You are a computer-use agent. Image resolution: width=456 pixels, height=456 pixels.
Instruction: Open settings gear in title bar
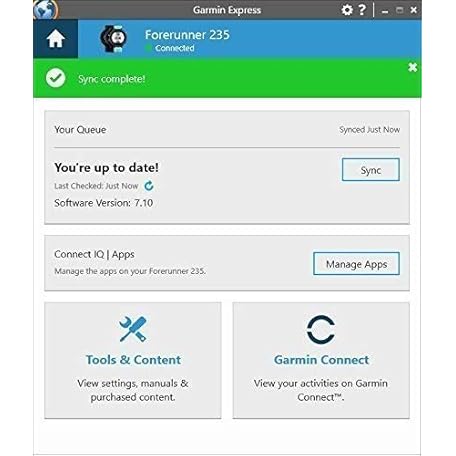coord(347,10)
